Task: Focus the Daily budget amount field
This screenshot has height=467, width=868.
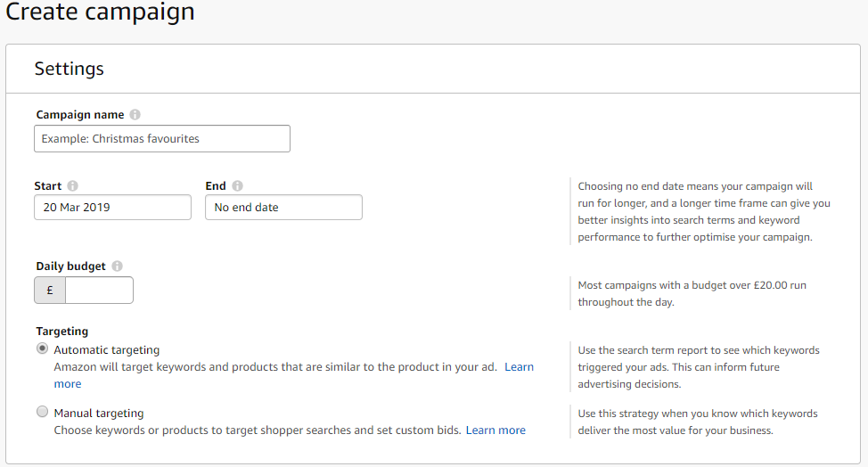Action: (99, 290)
